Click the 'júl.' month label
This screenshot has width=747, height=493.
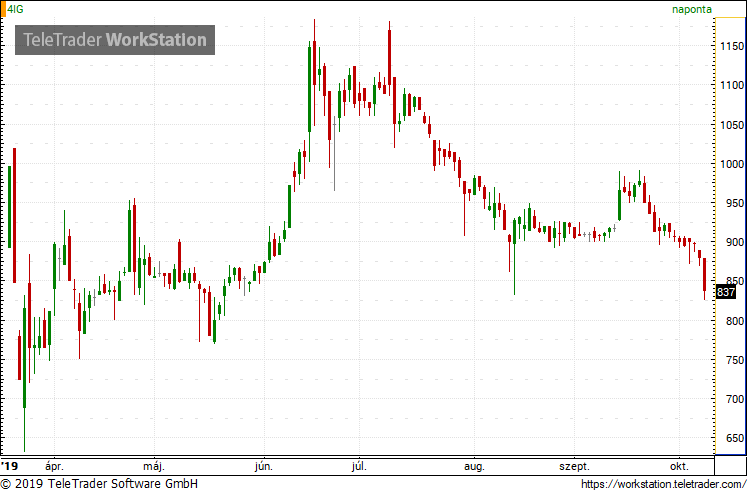(359, 466)
